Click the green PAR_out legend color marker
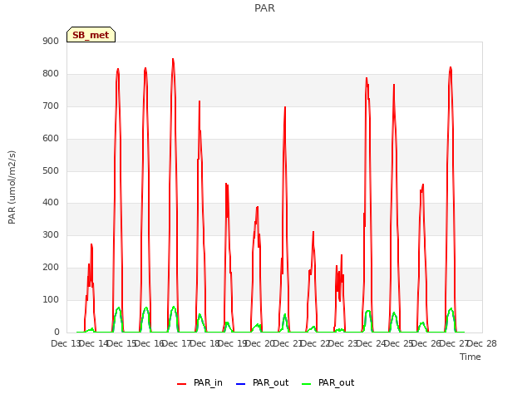 point(307,384)
